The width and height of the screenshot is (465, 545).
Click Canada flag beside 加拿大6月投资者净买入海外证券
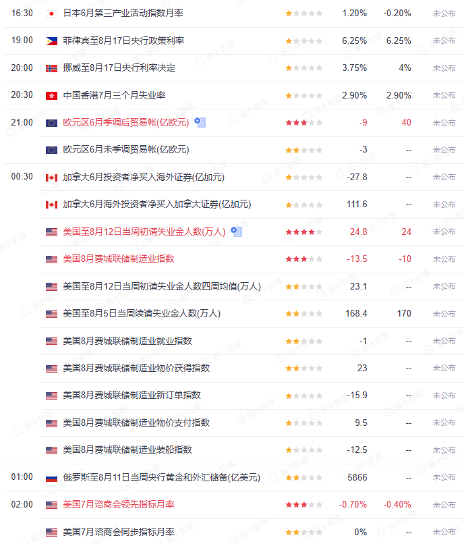(51, 178)
